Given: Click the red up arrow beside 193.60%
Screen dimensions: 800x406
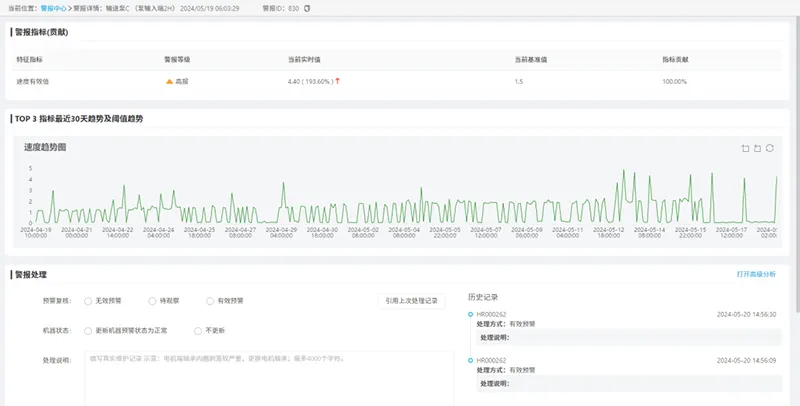Looking at the screenshot, I should [338, 81].
